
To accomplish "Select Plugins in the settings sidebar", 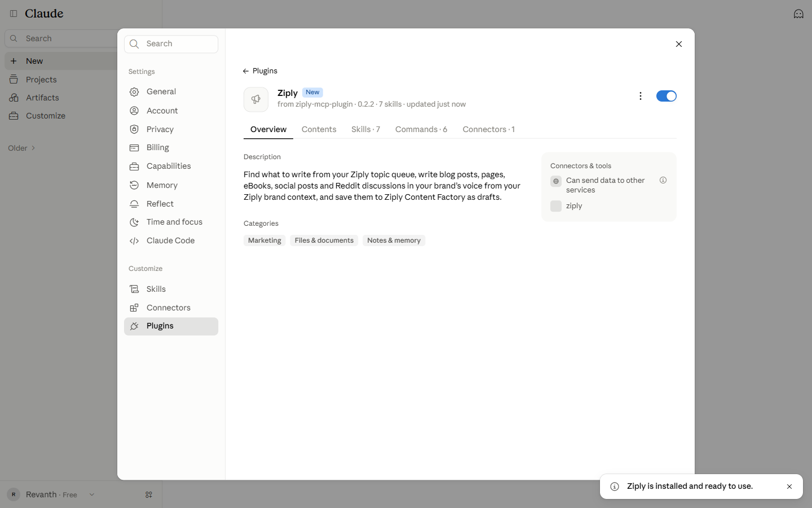I will pyautogui.click(x=171, y=326).
